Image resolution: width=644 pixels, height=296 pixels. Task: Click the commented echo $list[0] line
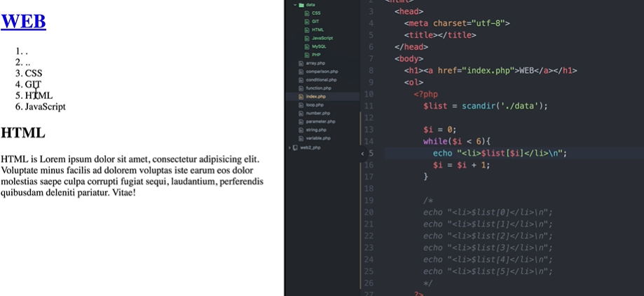coord(488,212)
